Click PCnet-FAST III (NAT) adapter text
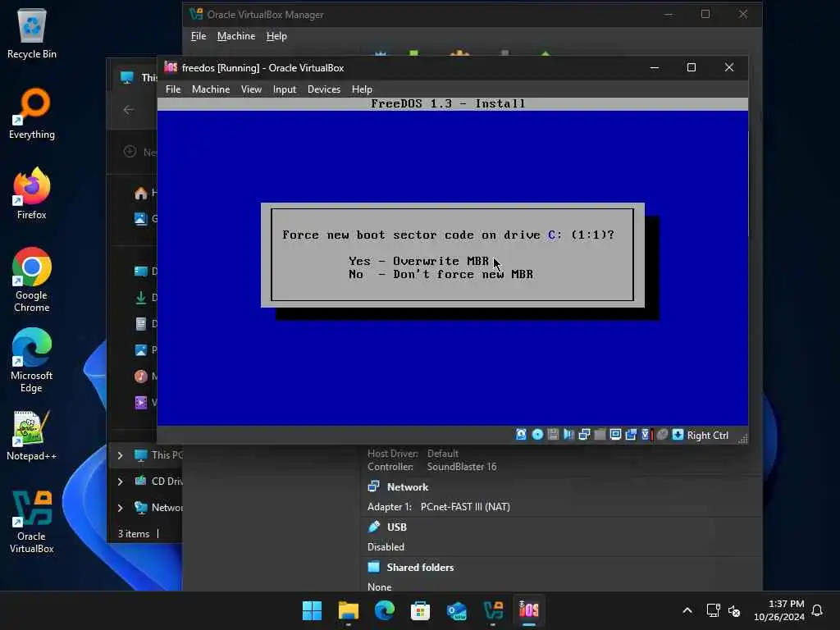Viewport: 840px width, 630px height. click(465, 507)
